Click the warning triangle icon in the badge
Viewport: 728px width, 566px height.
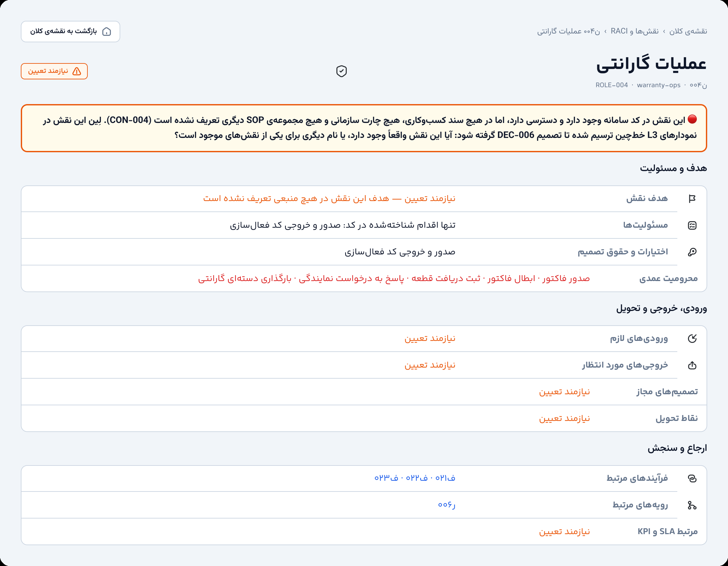pyautogui.click(x=77, y=71)
